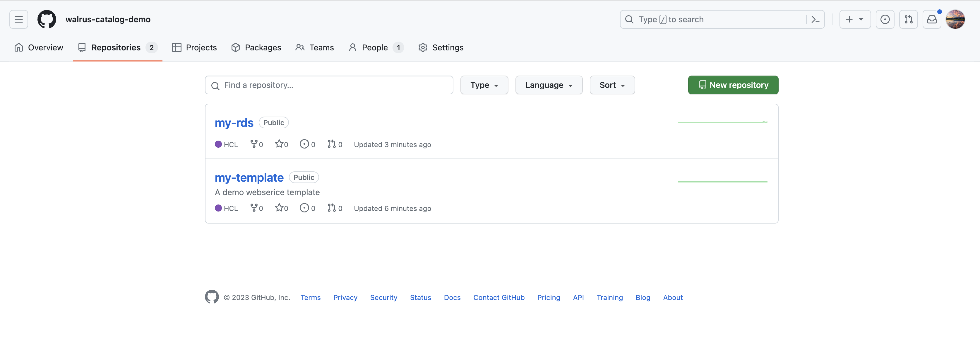This screenshot has height=358, width=980.
Task: Open the pull request count for my-rds
Action: (x=335, y=144)
